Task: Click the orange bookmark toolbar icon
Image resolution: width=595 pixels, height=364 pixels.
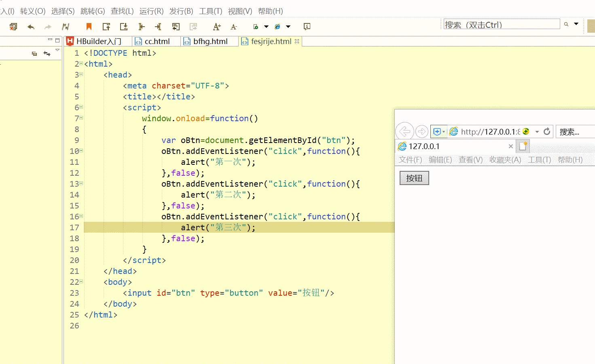Action: click(89, 27)
